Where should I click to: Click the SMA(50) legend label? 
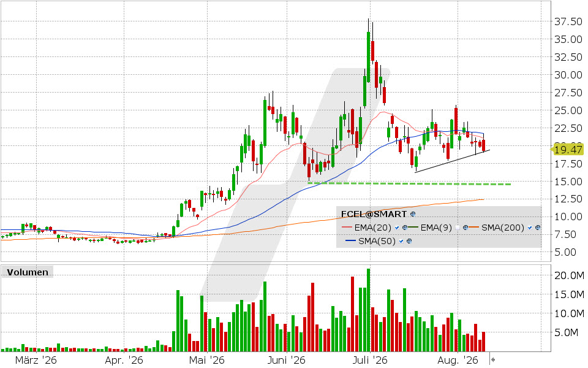point(377,241)
